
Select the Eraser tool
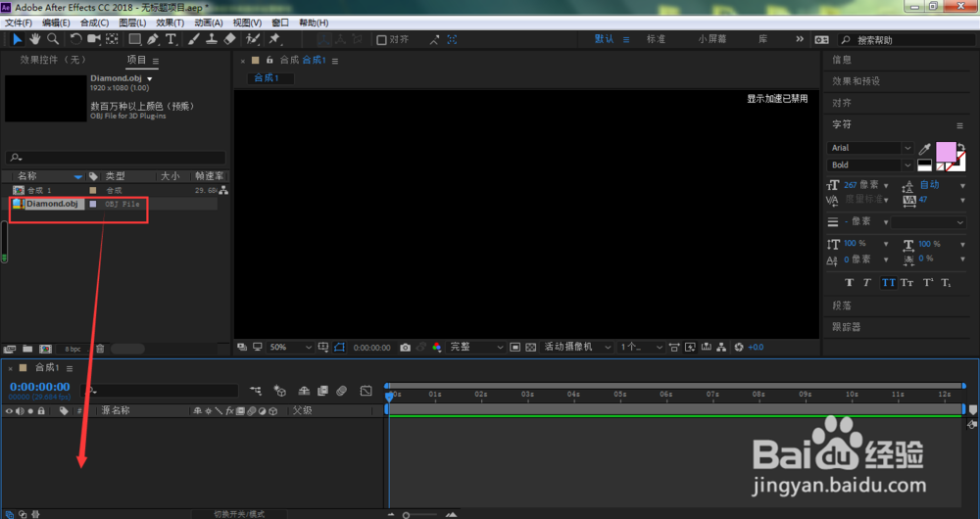point(229,39)
